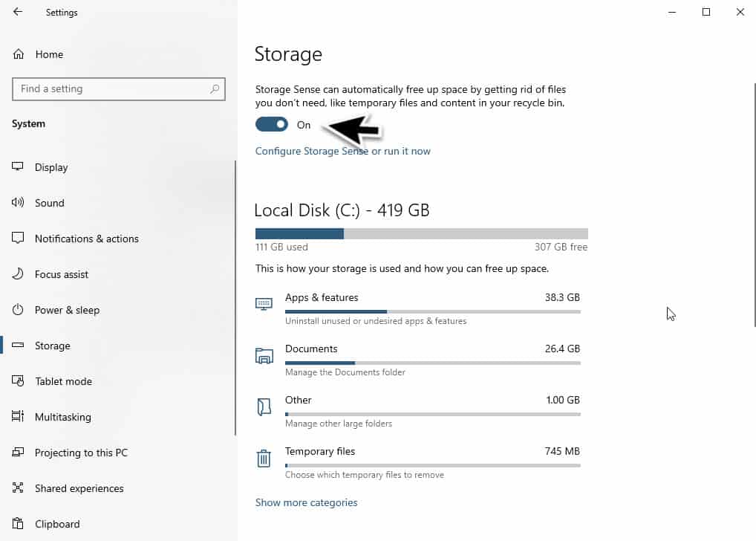Select the Projecting to this PC item

(x=82, y=453)
